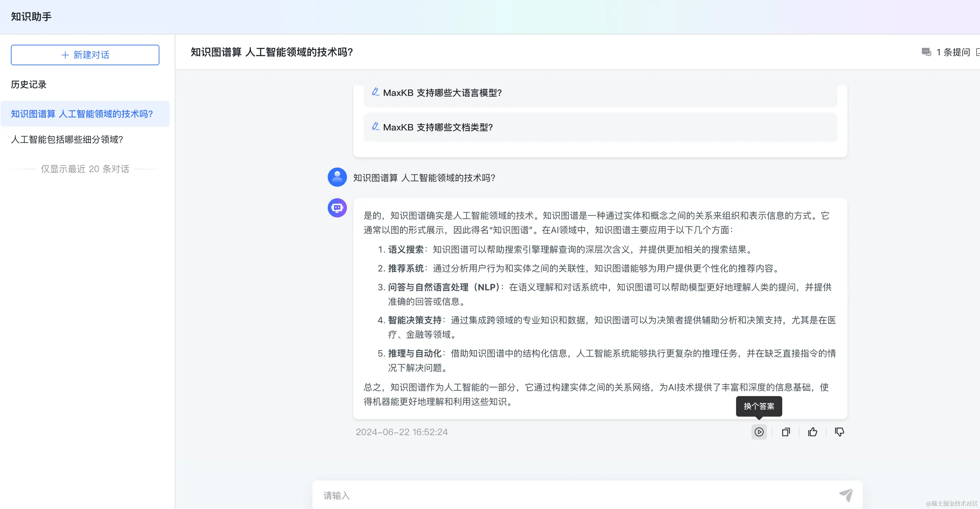This screenshot has width=980, height=509.
Task: Copy the assistant's answer with copy icon
Action: [786, 432]
